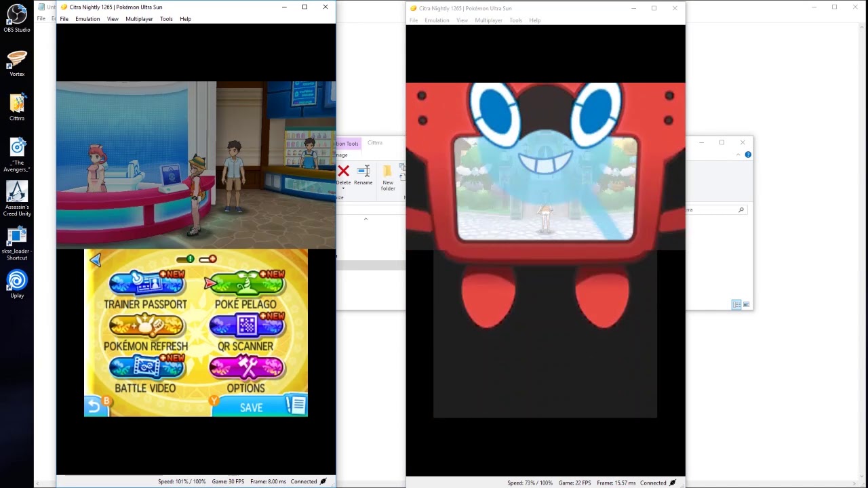
Task: Click Explorer help question mark icon
Action: pos(748,155)
